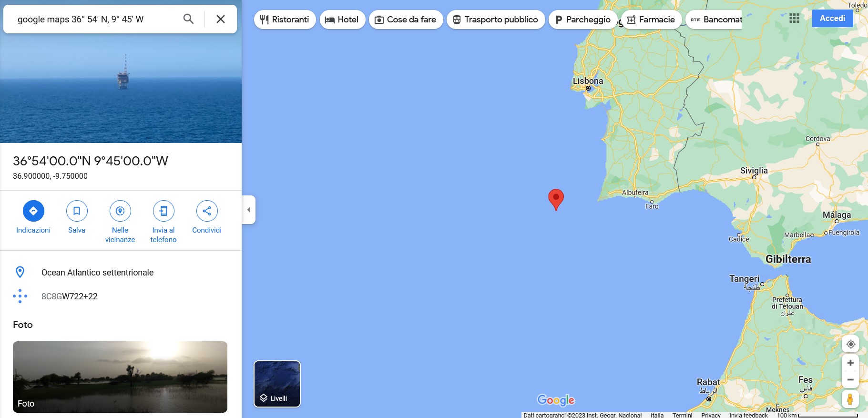Open the Livelli layers switcher

click(x=277, y=384)
